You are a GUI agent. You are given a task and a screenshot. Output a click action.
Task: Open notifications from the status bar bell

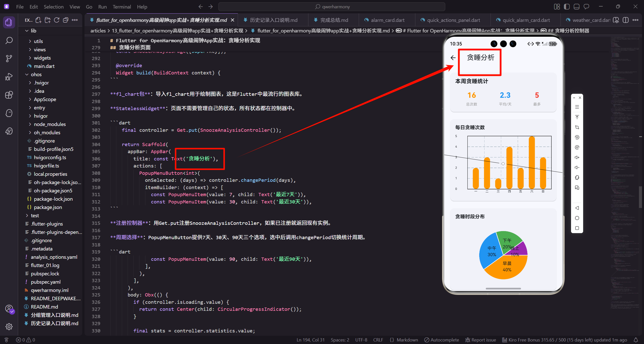tap(636, 340)
